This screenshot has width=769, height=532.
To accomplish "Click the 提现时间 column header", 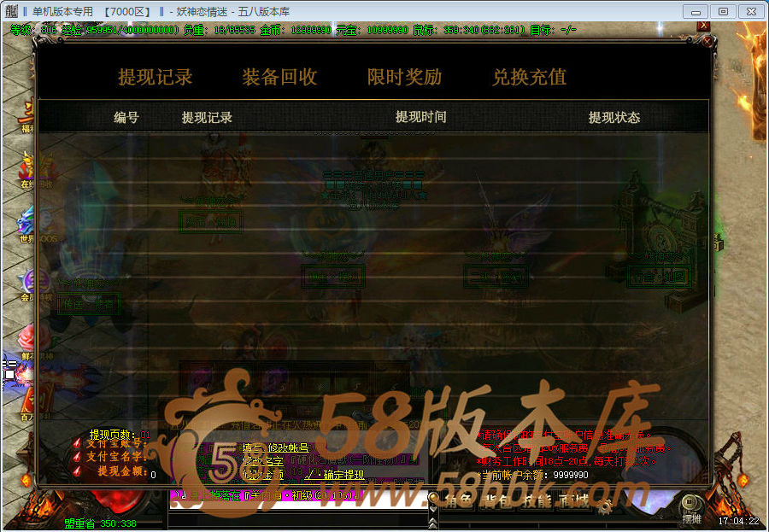I will click(x=420, y=117).
